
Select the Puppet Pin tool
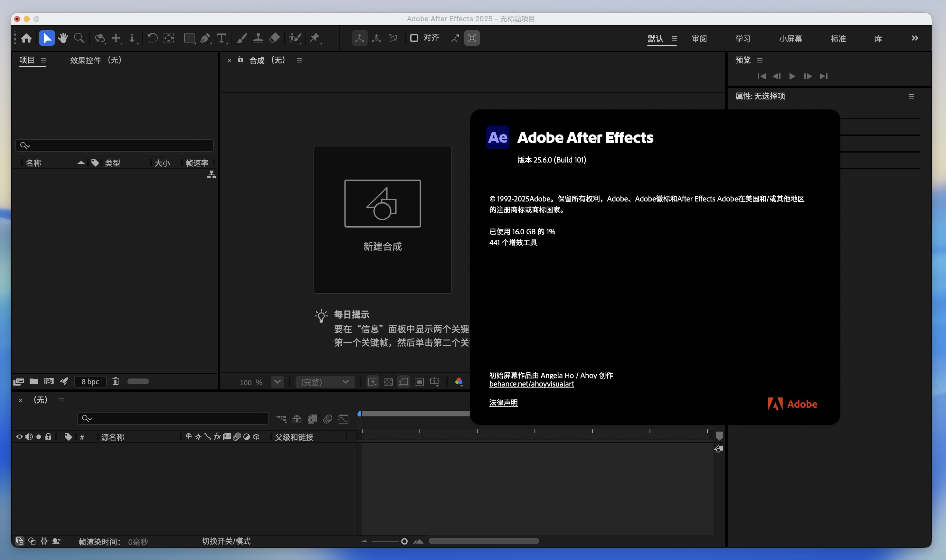click(x=315, y=38)
